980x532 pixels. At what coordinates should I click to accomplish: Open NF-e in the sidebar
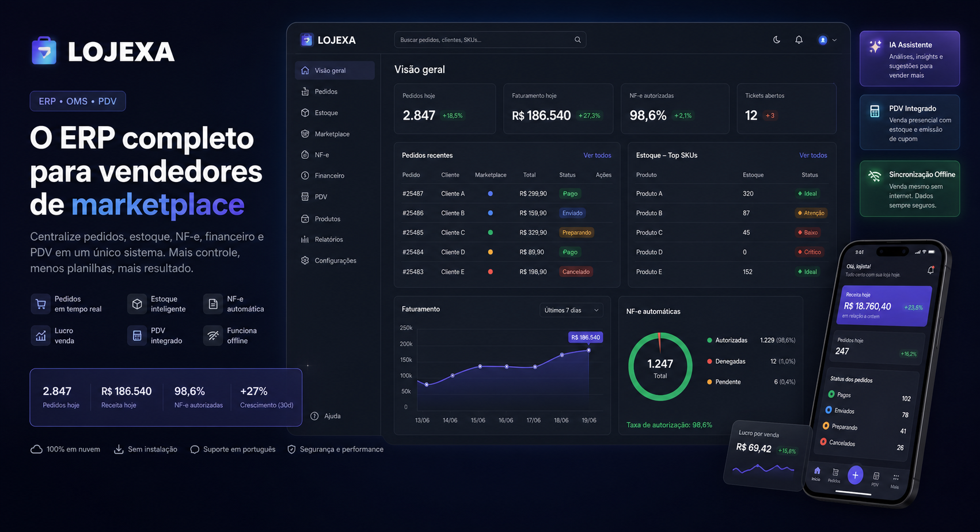pos(335,154)
